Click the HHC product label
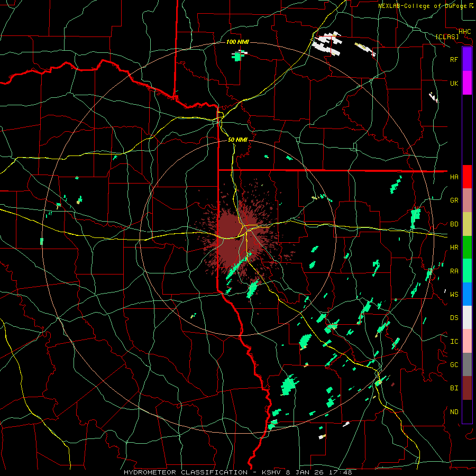This screenshot has width=476, height=476. click(464, 32)
